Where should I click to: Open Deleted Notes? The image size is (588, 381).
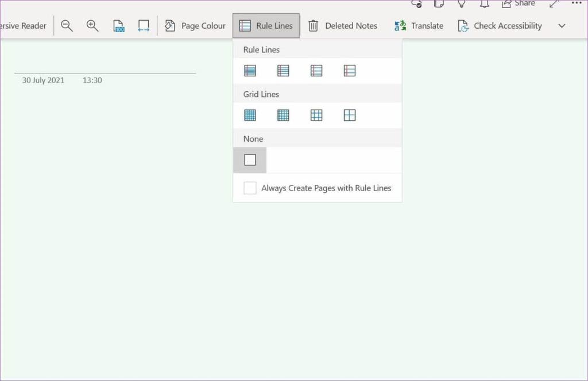coord(343,25)
